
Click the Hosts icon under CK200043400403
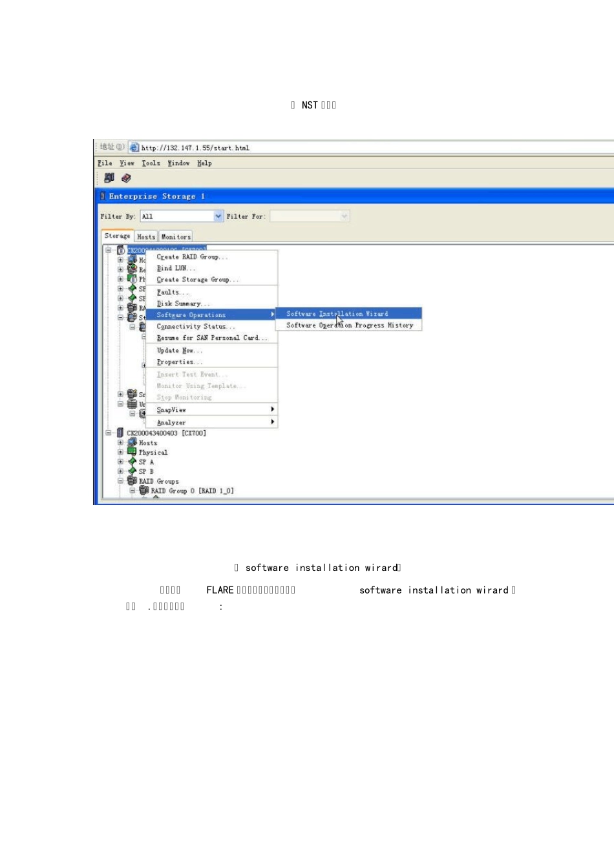[132, 442]
